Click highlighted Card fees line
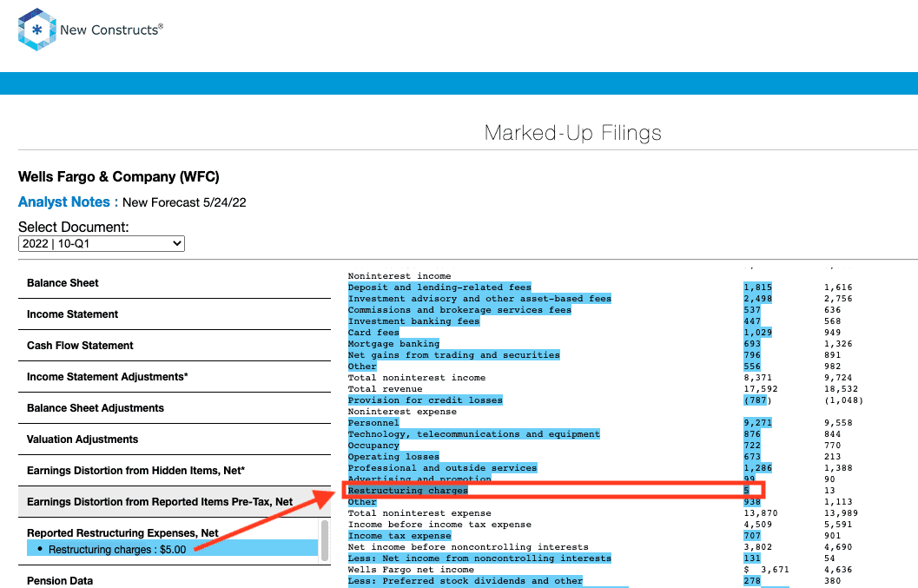The width and height of the screenshot is (918, 588). (x=373, y=332)
